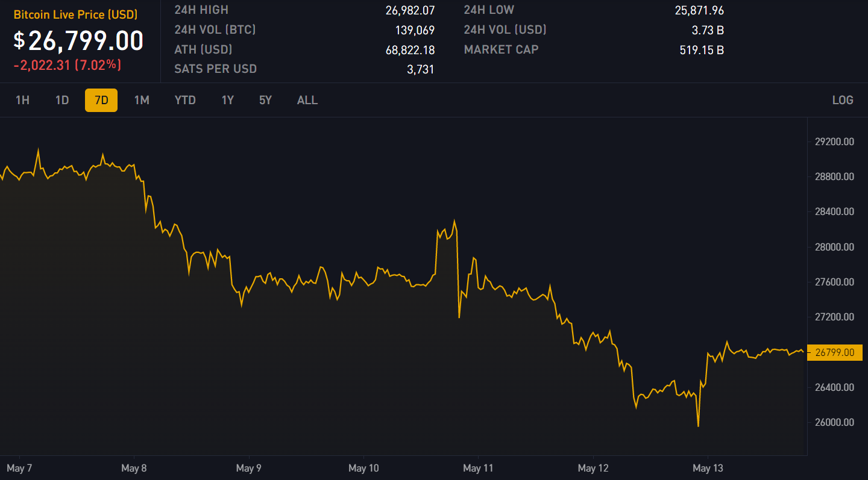Click the ATH (USD) value 68,822.18
This screenshot has width=868, height=480.
410,50
